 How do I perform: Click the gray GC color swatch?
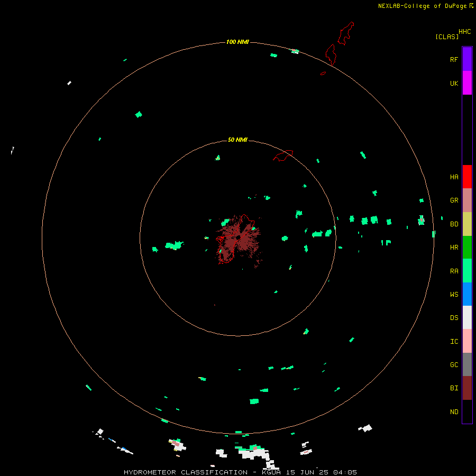467,364
